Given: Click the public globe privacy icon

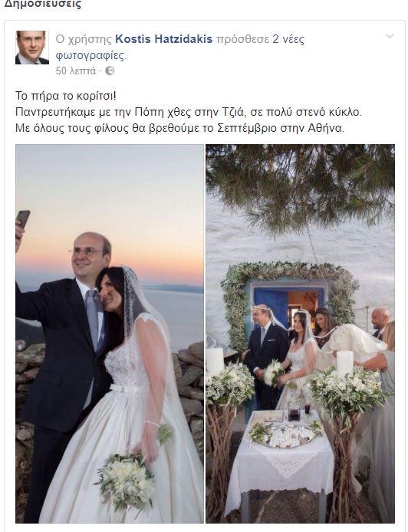Looking at the screenshot, I should 110,71.
